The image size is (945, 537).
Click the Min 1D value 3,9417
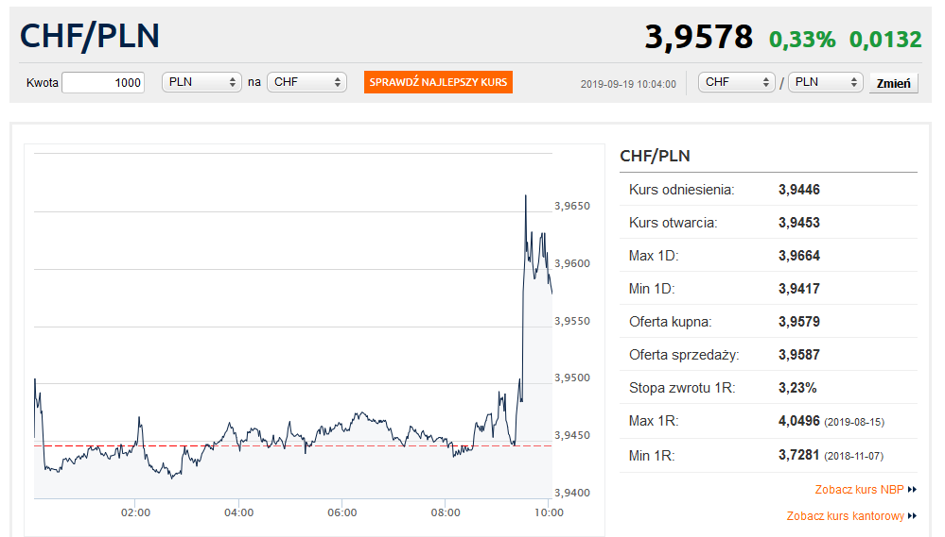coord(799,289)
